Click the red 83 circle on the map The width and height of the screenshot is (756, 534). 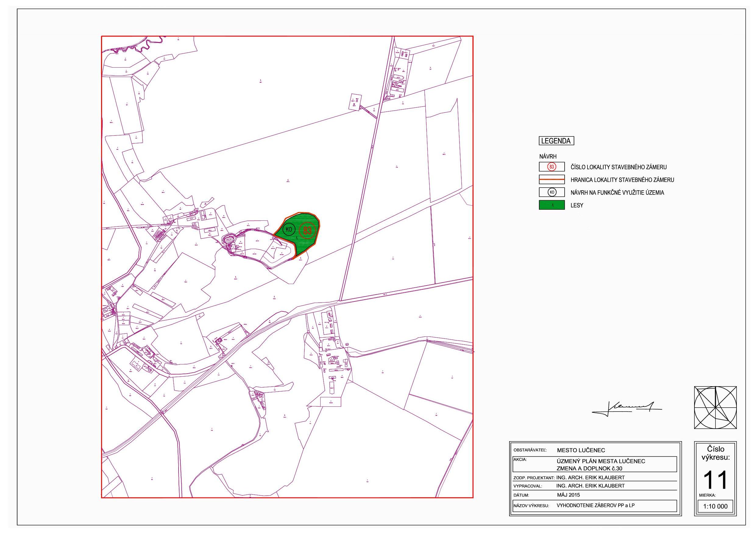[x=307, y=230]
